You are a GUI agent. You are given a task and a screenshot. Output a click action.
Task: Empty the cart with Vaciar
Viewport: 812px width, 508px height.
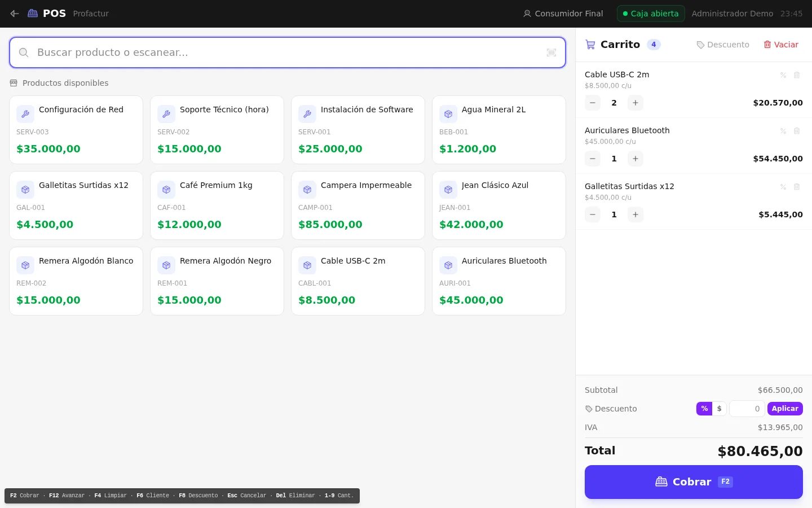pyautogui.click(x=781, y=45)
